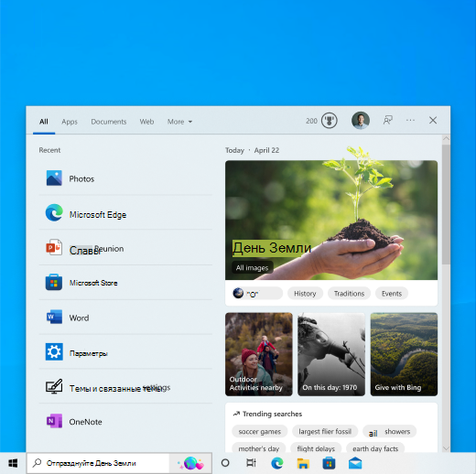
Task: Click the rewards trophy icon
Action: pos(330,121)
